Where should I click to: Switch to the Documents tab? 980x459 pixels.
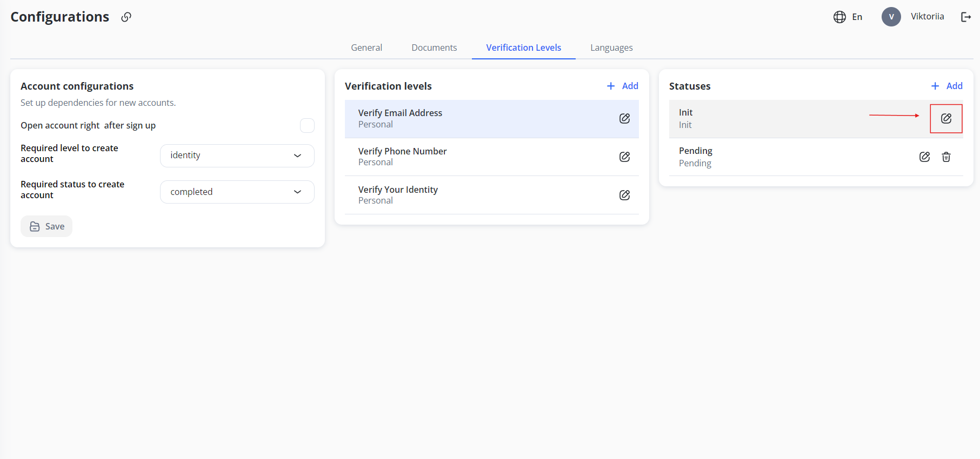point(434,48)
